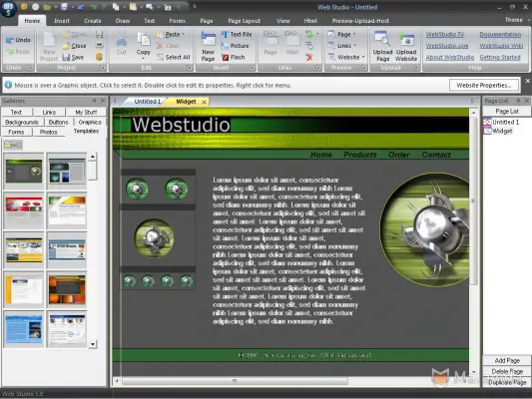Close the Widget document tab
The width and height of the screenshot is (532, 399).
pos(204,102)
